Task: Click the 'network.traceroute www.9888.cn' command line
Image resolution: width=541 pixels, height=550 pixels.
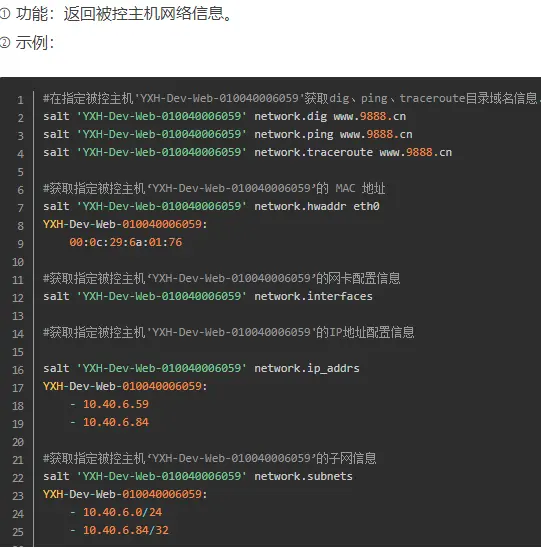Action: tap(247, 152)
